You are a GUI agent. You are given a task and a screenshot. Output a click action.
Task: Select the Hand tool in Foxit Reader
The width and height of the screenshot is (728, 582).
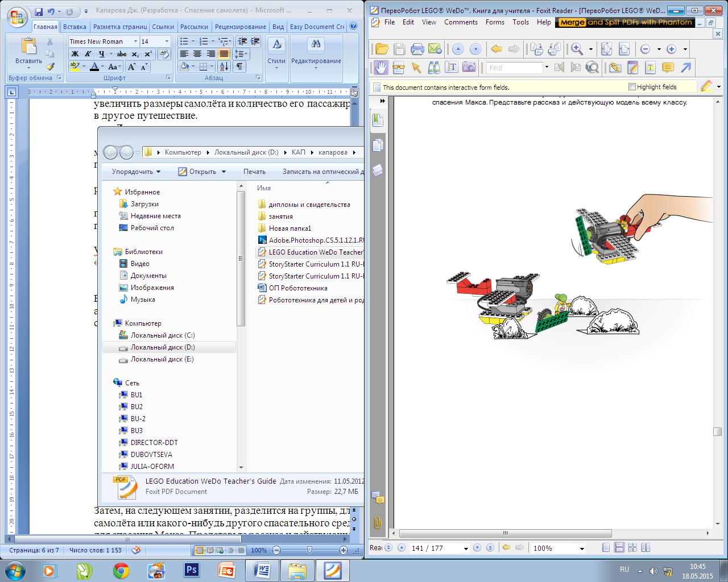pos(380,68)
